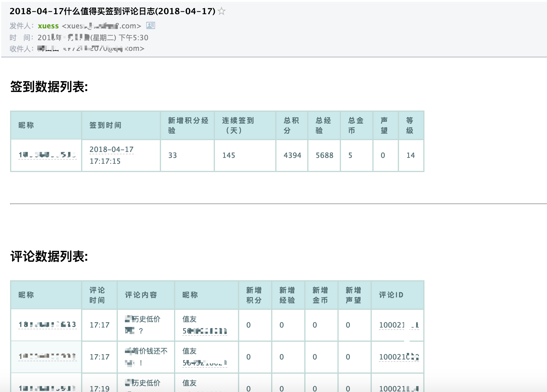
Task: Click the sender email address ending in .com>
Action: point(102,26)
